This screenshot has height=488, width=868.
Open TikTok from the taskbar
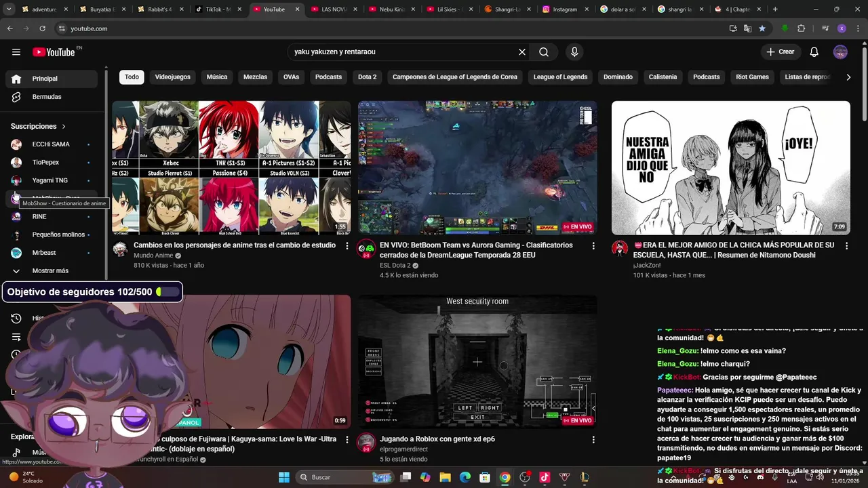coord(544,477)
